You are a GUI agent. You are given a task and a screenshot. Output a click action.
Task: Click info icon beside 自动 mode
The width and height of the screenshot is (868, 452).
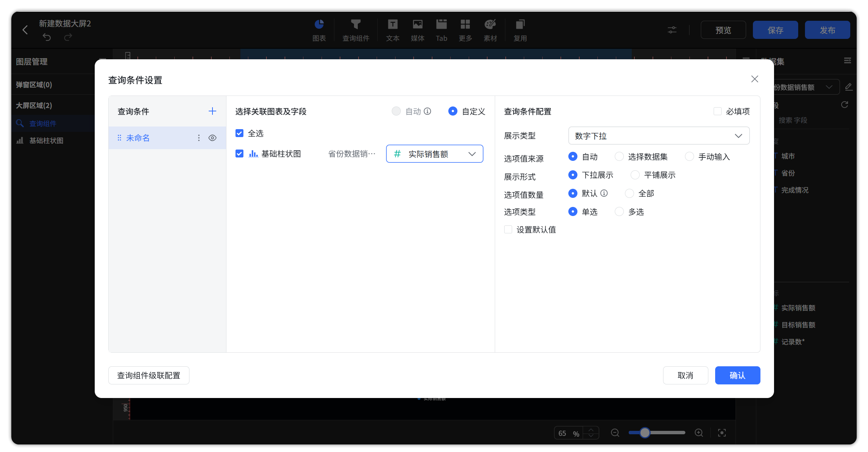click(x=428, y=111)
